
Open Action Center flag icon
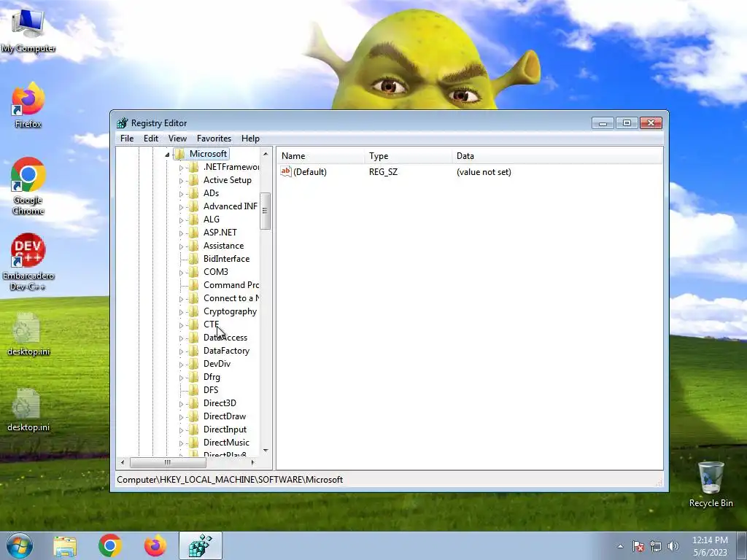(x=638, y=546)
